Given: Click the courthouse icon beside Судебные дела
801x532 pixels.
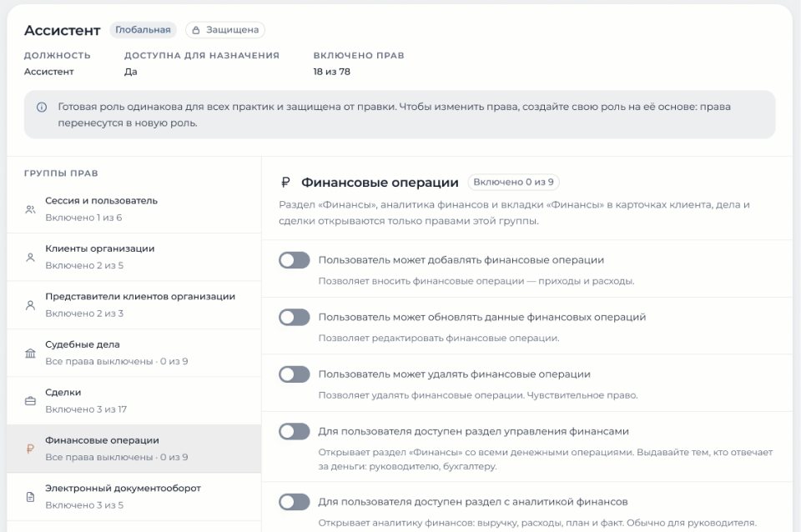Looking at the screenshot, I should pos(30,354).
